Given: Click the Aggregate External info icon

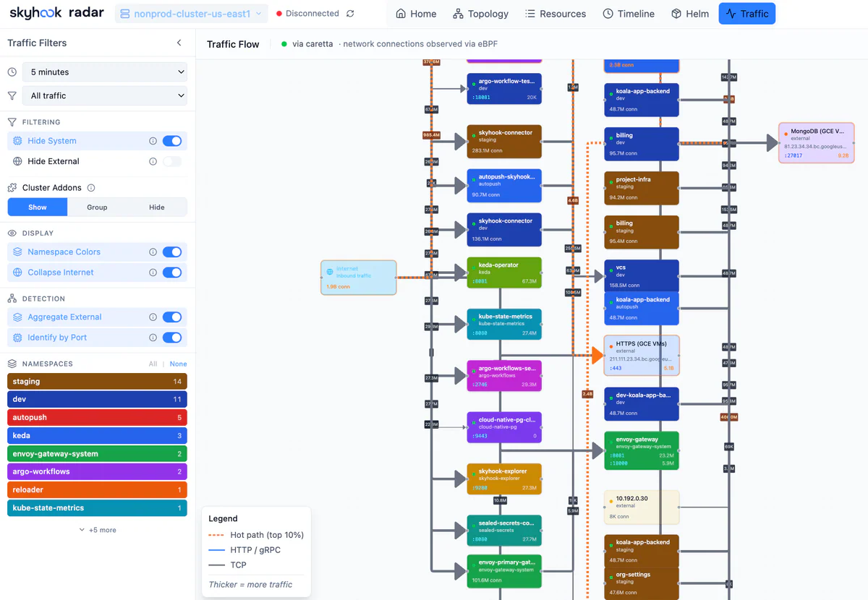Looking at the screenshot, I should (x=153, y=317).
